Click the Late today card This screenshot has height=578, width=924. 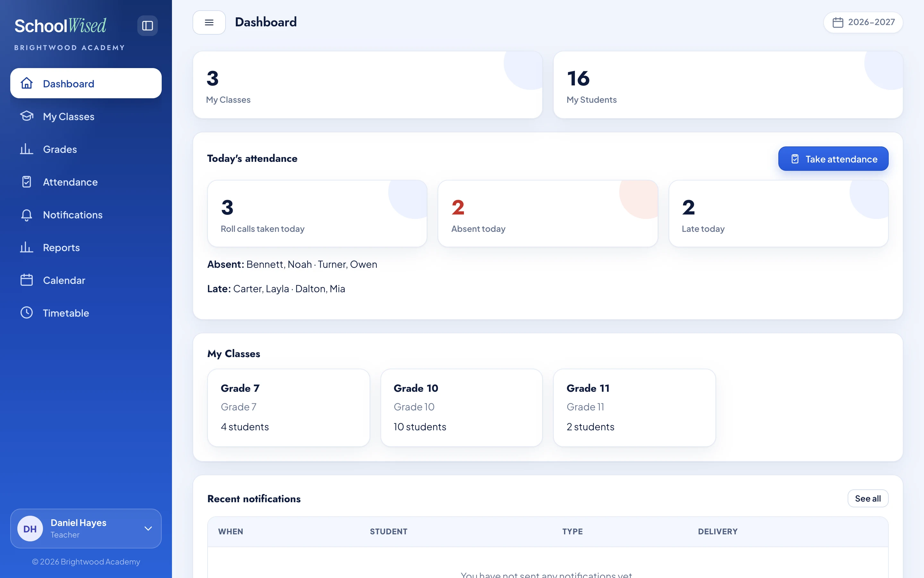click(779, 214)
